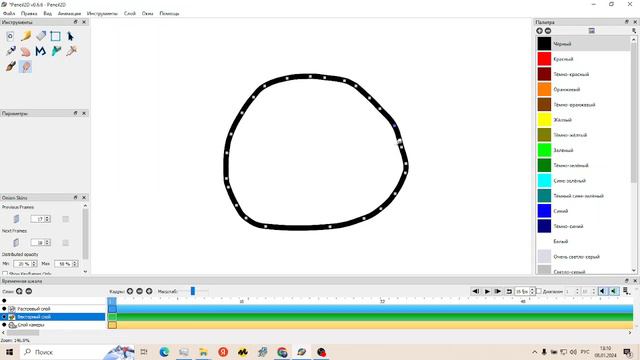Select the Eraser tool
The width and height of the screenshot is (640, 360).
coord(41,36)
